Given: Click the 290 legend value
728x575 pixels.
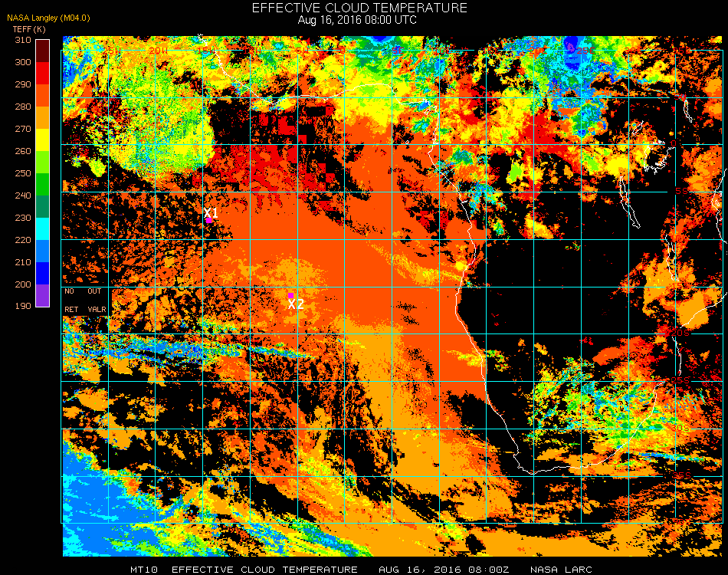Looking at the screenshot, I should (23, 84).
